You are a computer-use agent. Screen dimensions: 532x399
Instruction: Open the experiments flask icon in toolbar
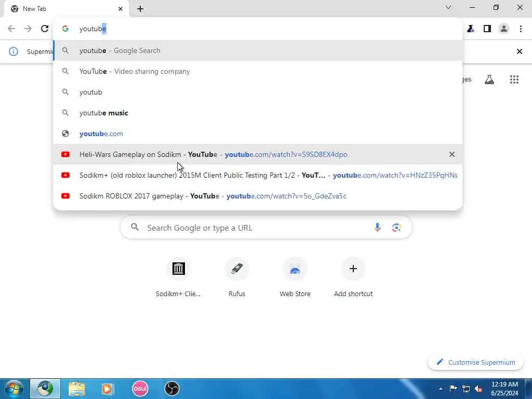[x=470, y=29]
